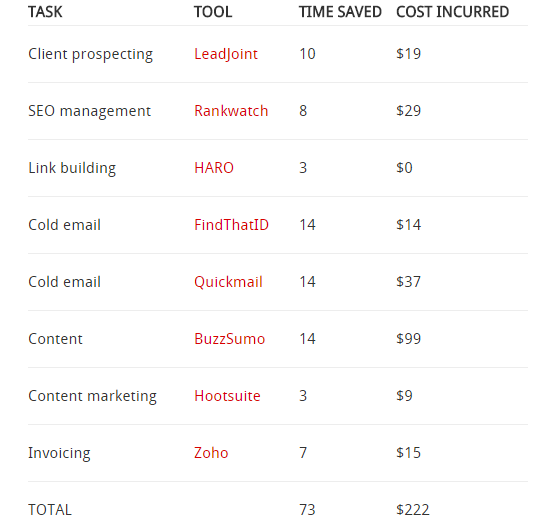Click the Zoho invoicing link
This screenshot has width=538, height=526.
(x=211, y=453)
